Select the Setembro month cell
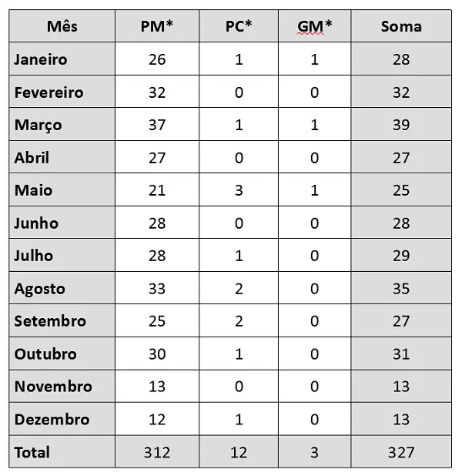Viewport: 462px width, 476px height. (x=50, y=321)
